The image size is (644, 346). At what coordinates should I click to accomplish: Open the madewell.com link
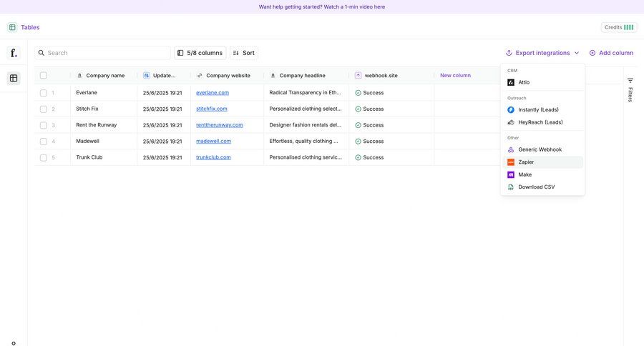[x=213, y=142]
